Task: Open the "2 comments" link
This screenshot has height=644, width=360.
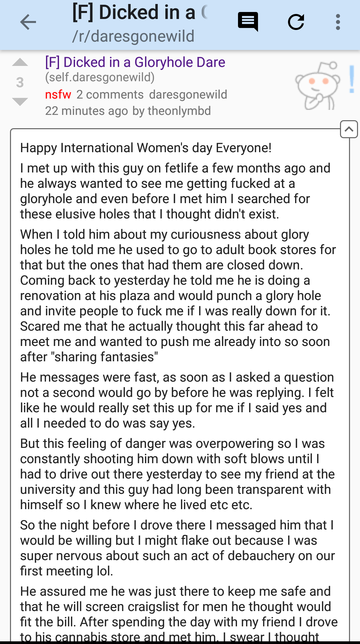Action: (110, 95)
